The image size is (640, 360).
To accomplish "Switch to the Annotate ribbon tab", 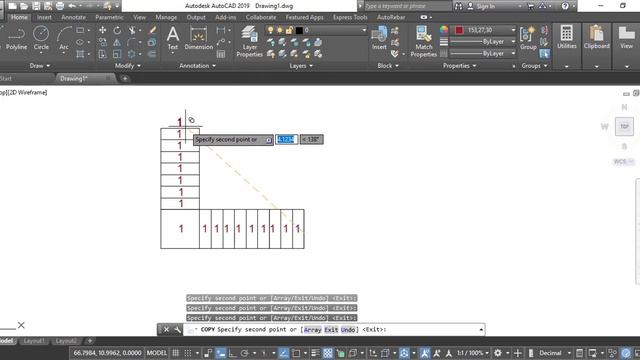I will pyautogui.click(x=73, y=18).
